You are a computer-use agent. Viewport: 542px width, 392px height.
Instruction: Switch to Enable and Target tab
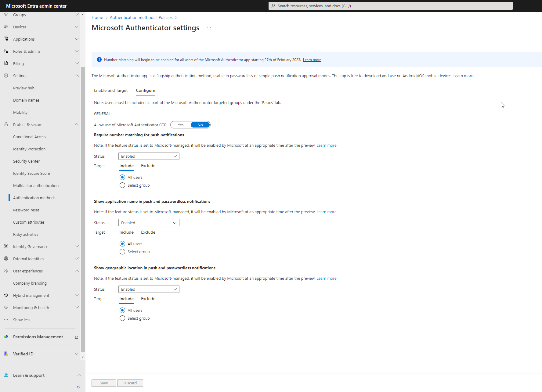click(111, 90)
